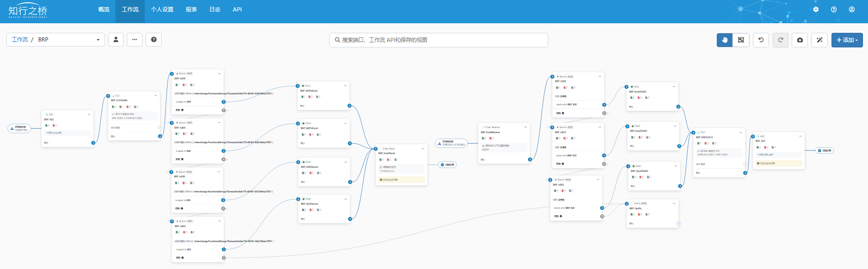This screenshot has height=269, width=868.
Task: Click the connector search input field
Action: click(x=438, y=40)
